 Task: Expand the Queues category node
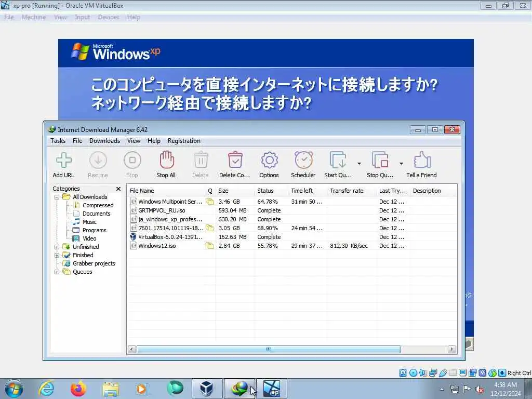pos(57,272)
